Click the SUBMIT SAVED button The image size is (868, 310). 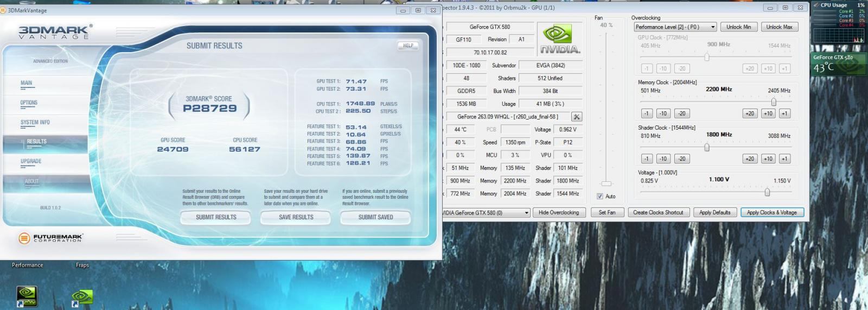(375, 217)
